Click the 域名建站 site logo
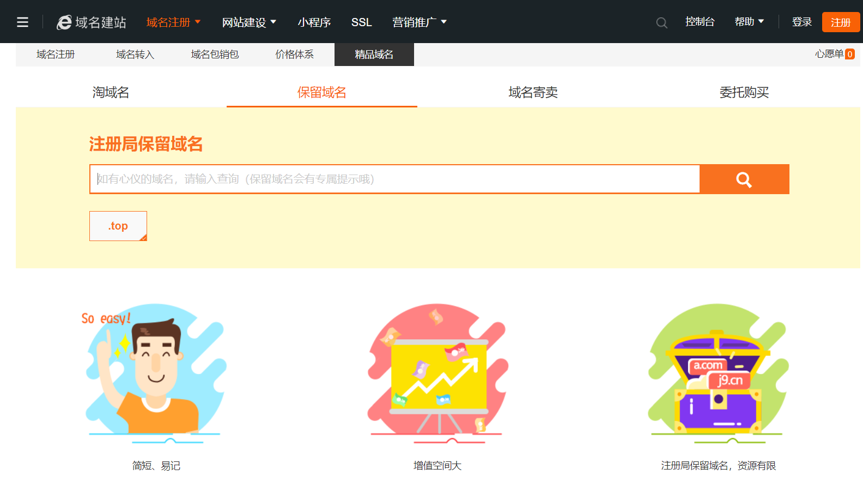This screenshot has height=499, width=863. click(92, 22)
